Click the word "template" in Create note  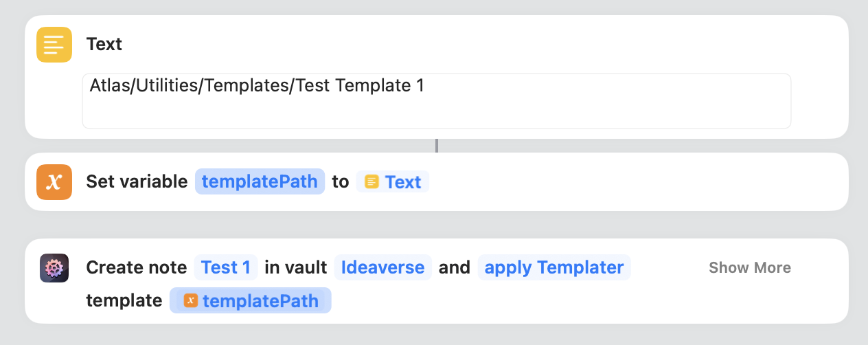tap(124, 301)
